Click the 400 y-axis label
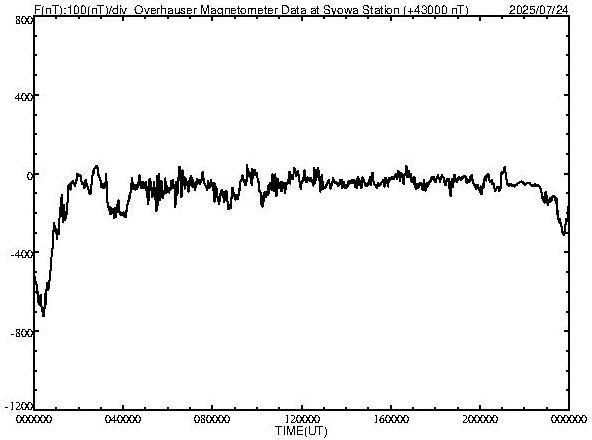Screen dimensions: 592x440 coord(24,97)
